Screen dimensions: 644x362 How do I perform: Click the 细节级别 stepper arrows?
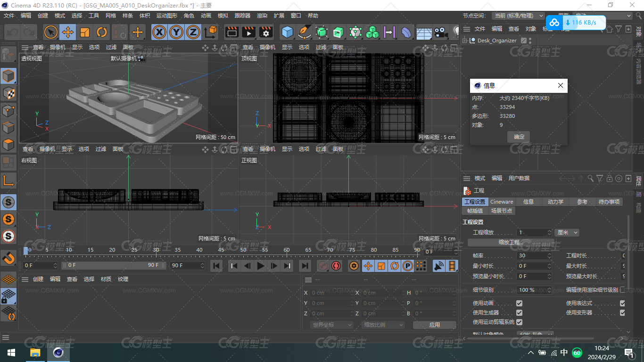point(549,290)
